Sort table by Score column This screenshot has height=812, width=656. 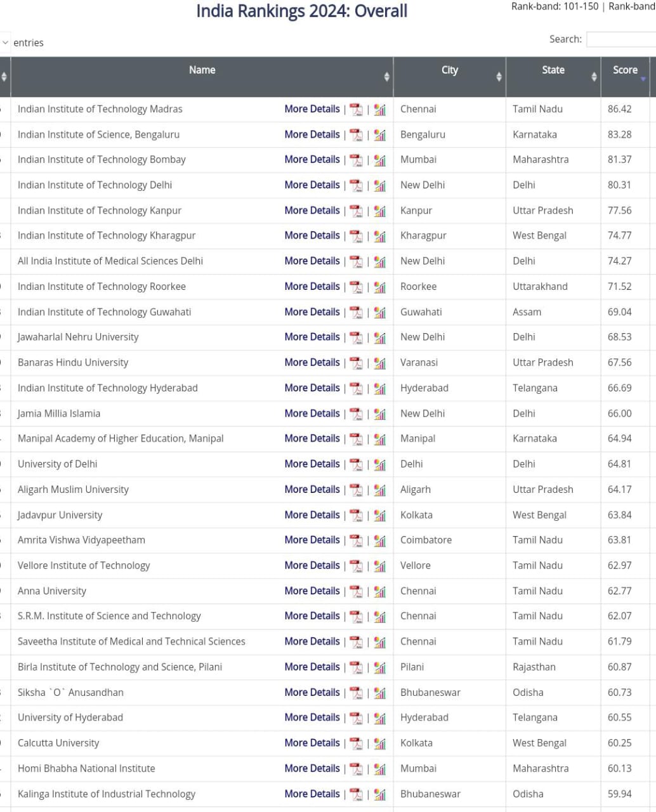pos(625,77)
